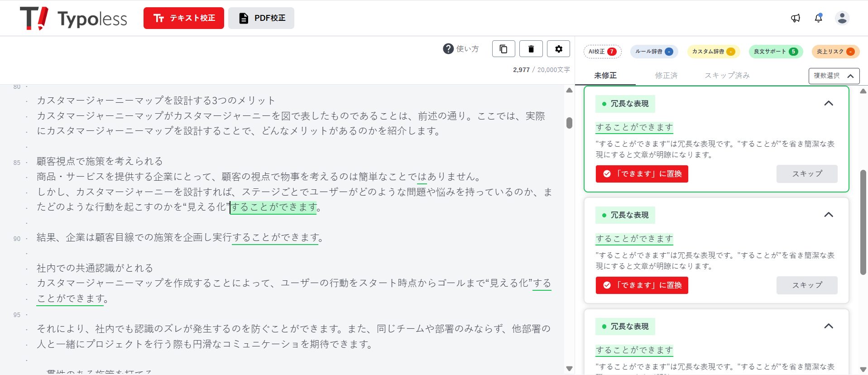Toggle the 炎上リスク filter chip

(835, 52)
